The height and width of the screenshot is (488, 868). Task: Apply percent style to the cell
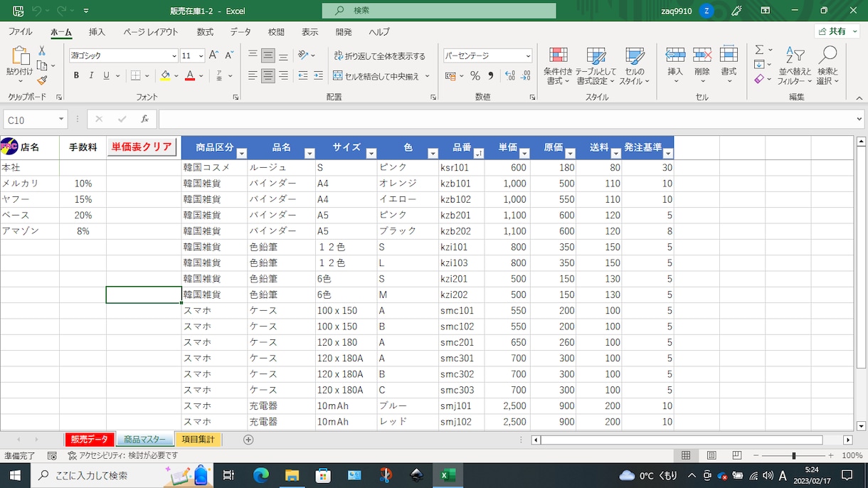coord(475,76)
